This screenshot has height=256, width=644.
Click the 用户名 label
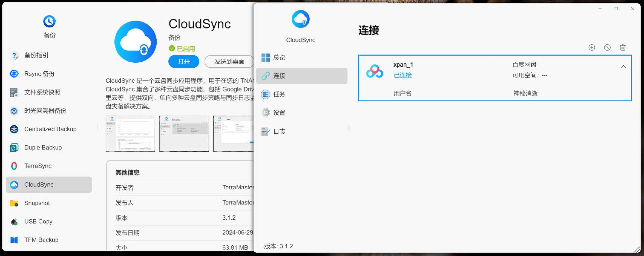(x=402, y=93)
